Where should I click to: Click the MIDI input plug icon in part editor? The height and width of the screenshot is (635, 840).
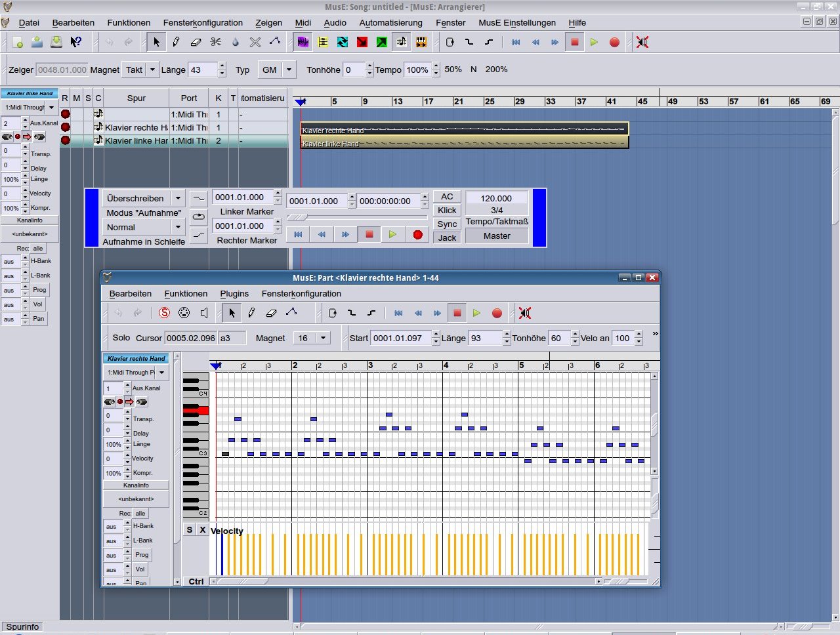point(184,313)
